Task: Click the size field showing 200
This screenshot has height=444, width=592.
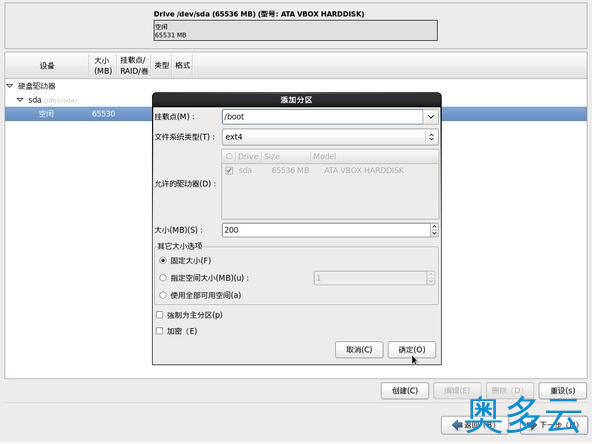Action: click(x=326, y=230)
